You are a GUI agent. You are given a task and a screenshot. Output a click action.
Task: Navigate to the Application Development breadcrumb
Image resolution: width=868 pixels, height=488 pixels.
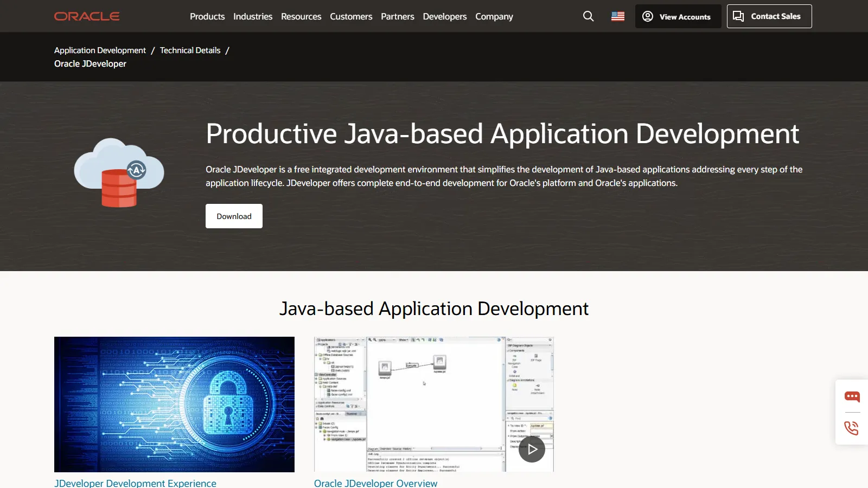99,50
